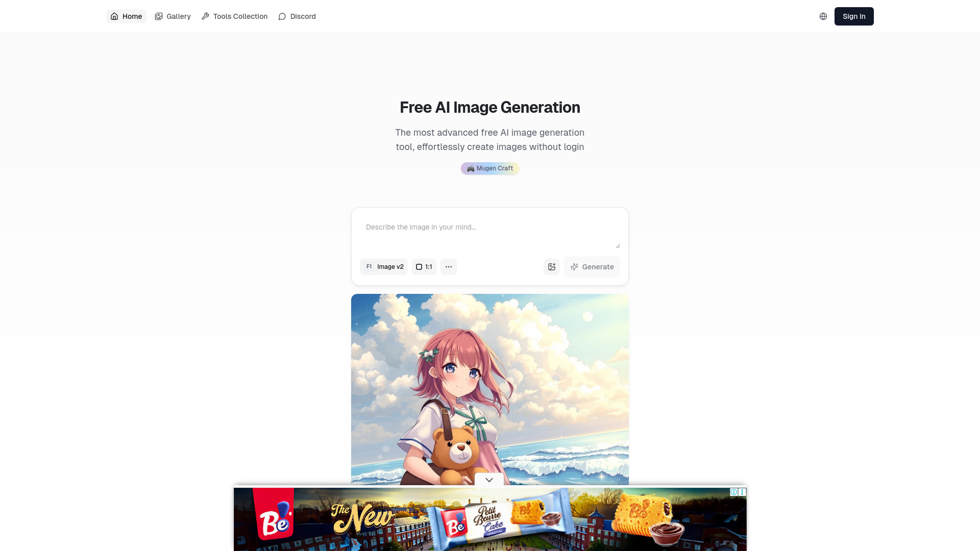Click the wrench Tools Collection icon
This screenshot has height=551, width=980.
205,16
